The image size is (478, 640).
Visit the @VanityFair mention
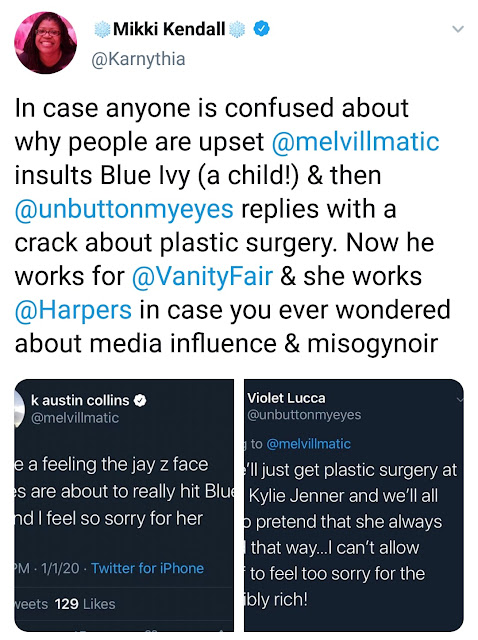coord(202,276)
